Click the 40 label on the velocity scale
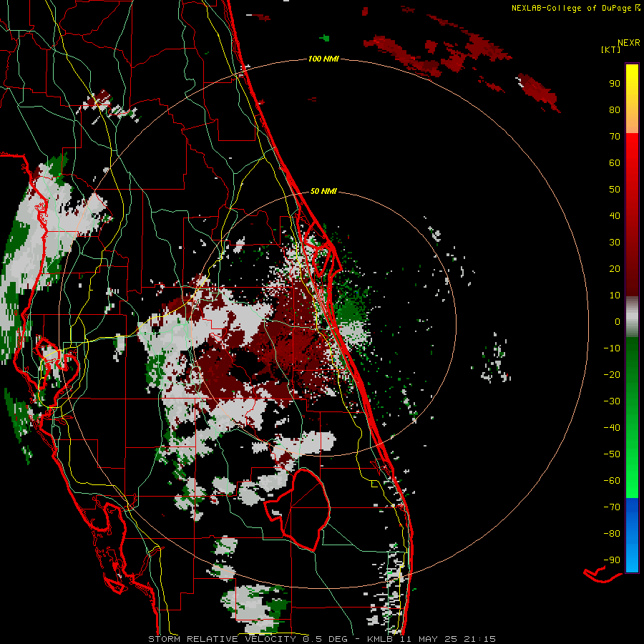The height and width of the screenshot is (644, 644). coord(615,215)
